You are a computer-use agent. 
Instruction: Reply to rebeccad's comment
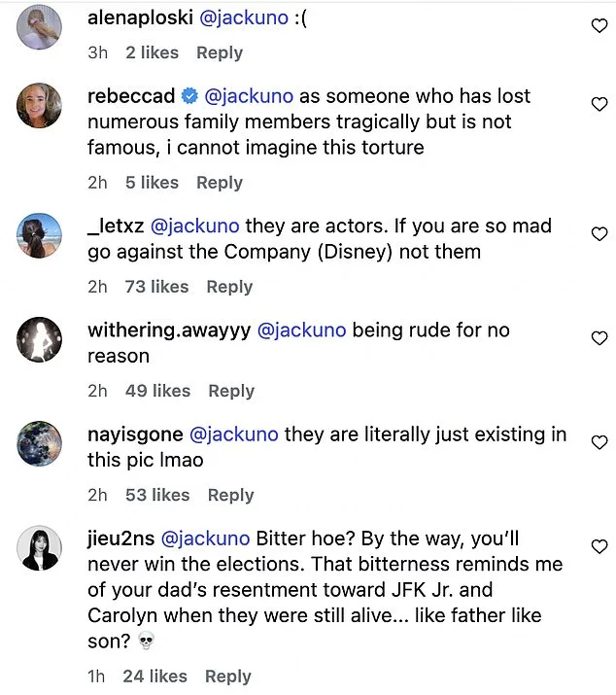click(220, 183)
